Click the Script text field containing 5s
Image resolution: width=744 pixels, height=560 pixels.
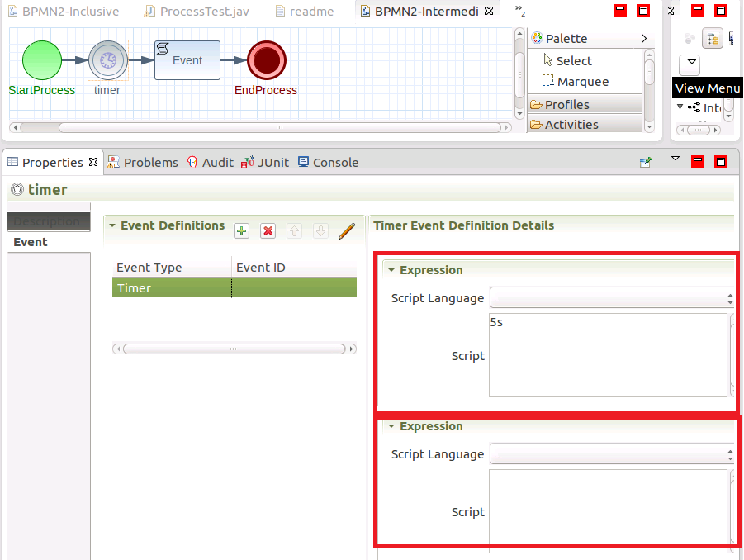pyautogui.click(x=607, y=355)
